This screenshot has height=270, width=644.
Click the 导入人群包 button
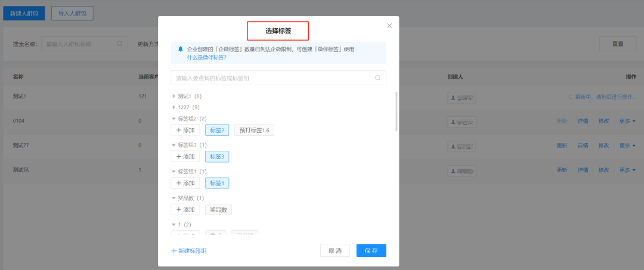point(72,13)
